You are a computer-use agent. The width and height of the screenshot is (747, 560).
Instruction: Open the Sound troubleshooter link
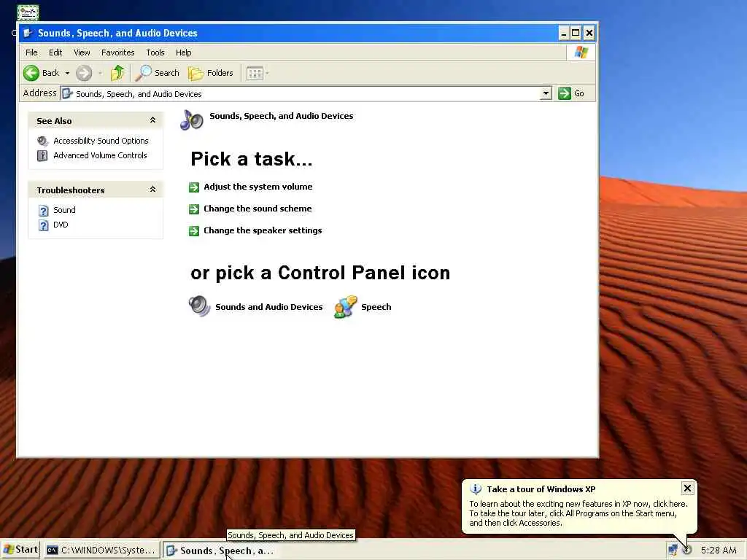click(x=64, y=210)
